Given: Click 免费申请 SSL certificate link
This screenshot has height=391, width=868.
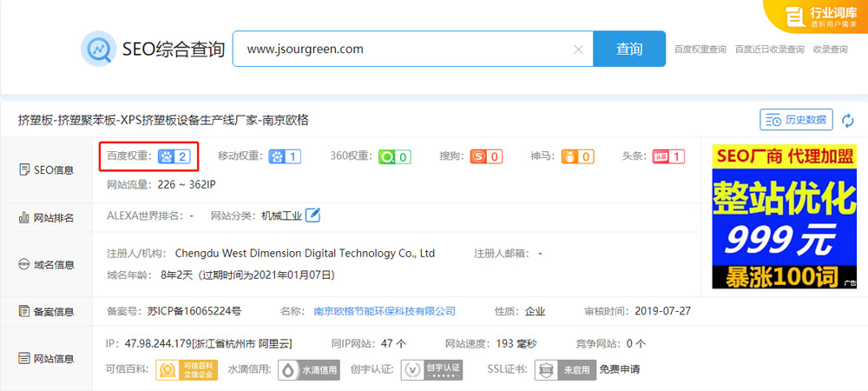Looking at the screenshot, I should click(x=619, y=369).
